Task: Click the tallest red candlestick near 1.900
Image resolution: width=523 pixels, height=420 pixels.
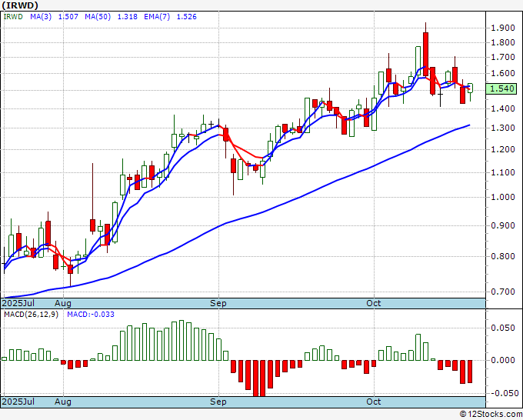Action: (x=425, y=53)
